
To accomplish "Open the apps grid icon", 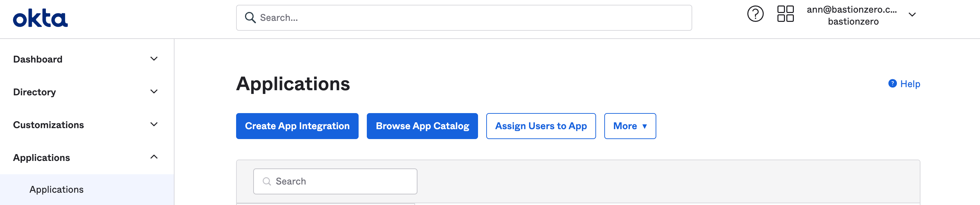I will [785, 14].
